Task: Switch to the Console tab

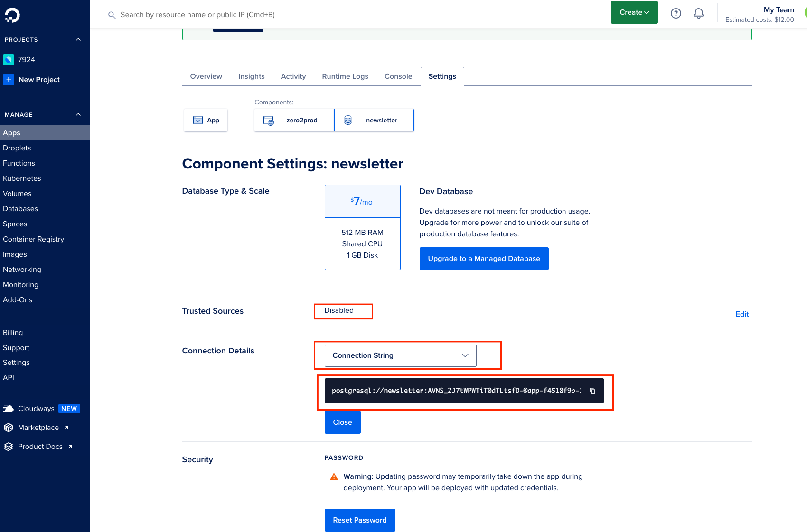Action: click(398, 76)
